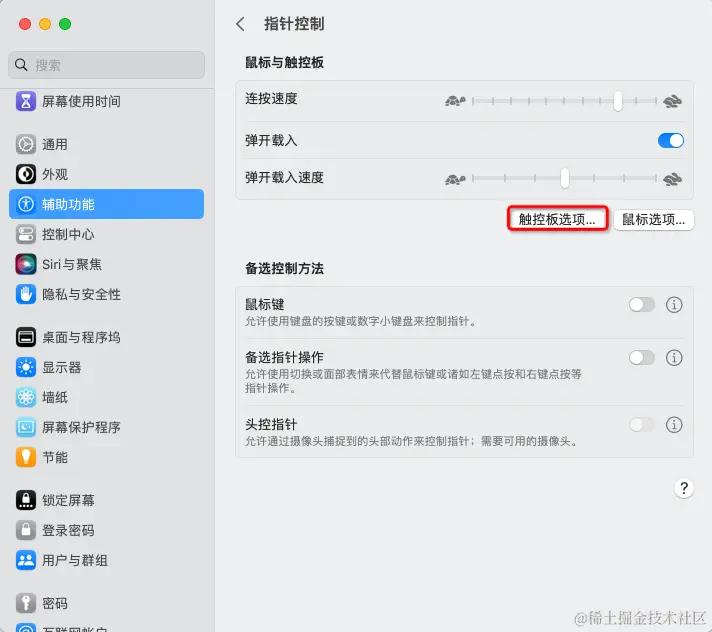The width and height of the screenshot is (712, 632).
Task: Open 隐私与安全性 settings
Action: pyautogui.click(x=106, y=294)
